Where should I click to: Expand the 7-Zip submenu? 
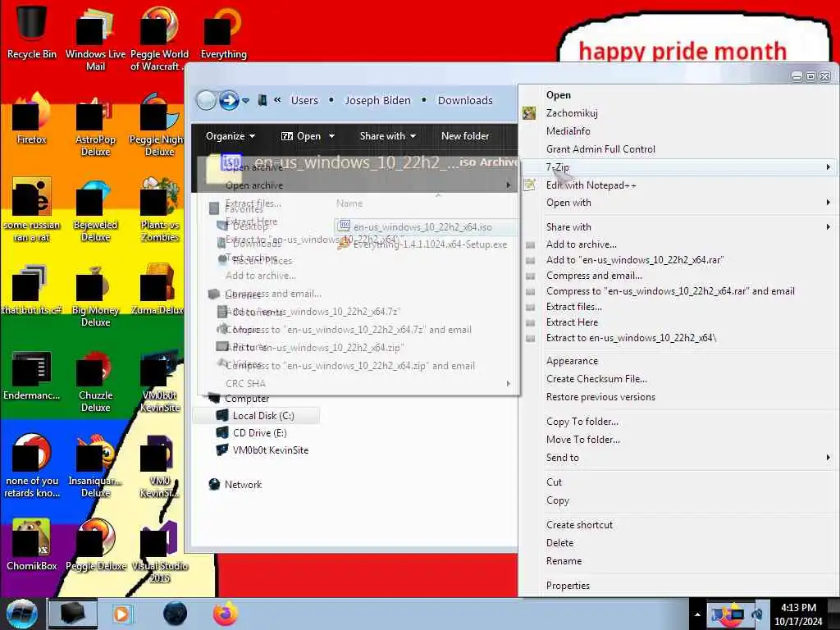coord(678,167)
